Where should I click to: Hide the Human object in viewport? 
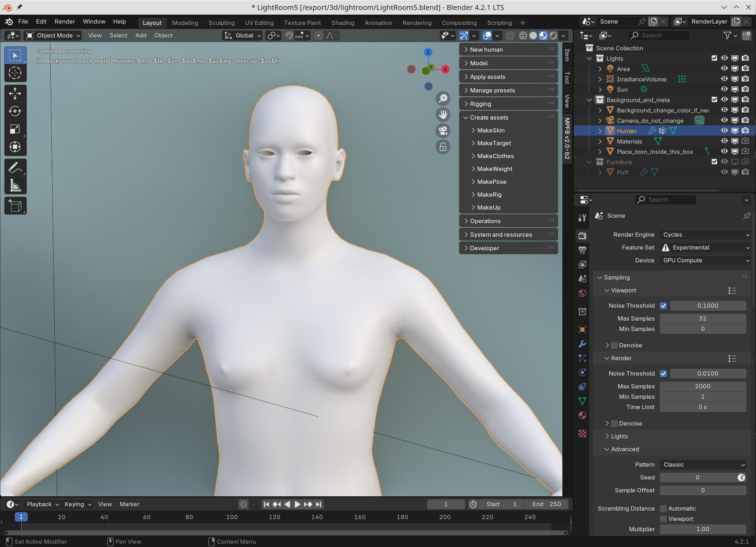[x=724, y=131]
